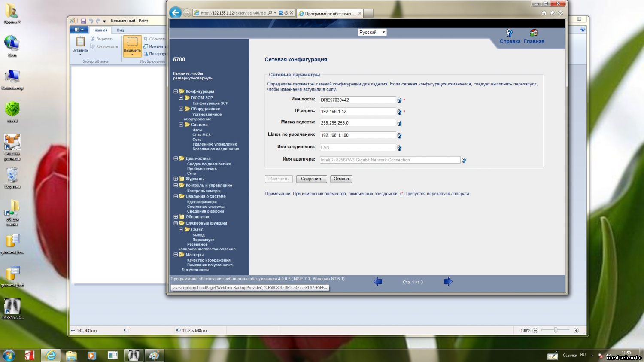The height and width of the screenshot is (362, 644).
Task: Open the Удаленное управление tree link
Action: 214,144
